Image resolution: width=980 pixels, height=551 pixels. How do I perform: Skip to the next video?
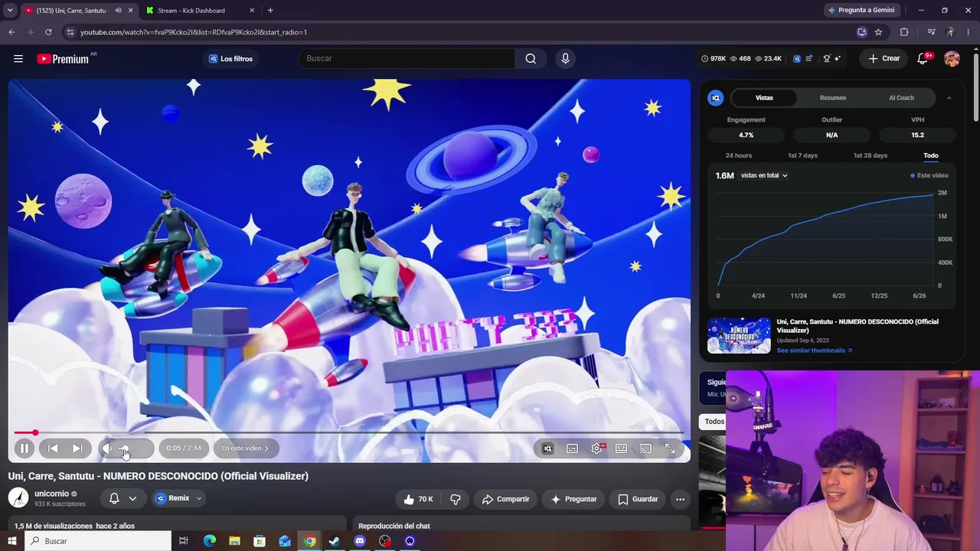pyautogui.click(x=77, y=448)
